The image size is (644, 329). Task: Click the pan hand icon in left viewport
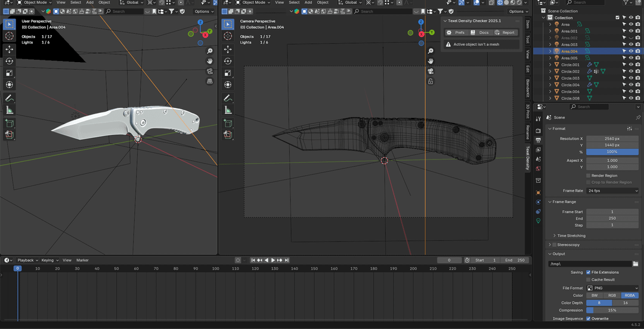pos(210,61)
